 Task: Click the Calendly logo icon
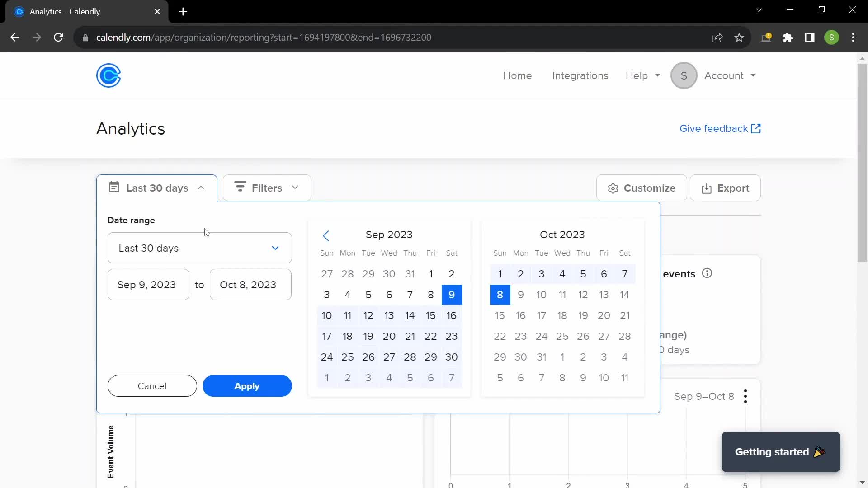109,75
